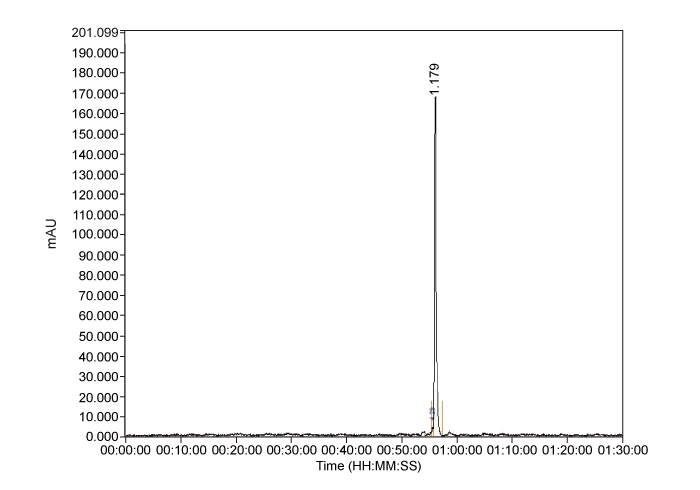Click x-axis time label 00:50:00

402,450
